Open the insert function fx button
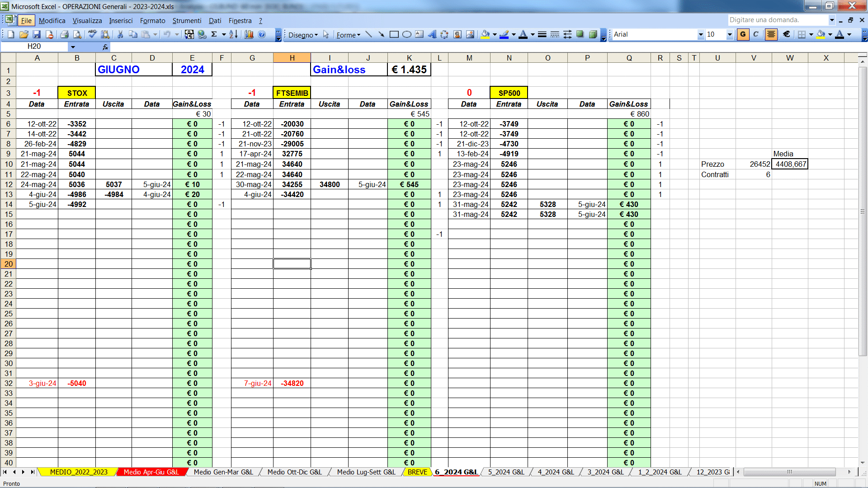This screenshot has height=488, width=868. [x=105, y=47]
